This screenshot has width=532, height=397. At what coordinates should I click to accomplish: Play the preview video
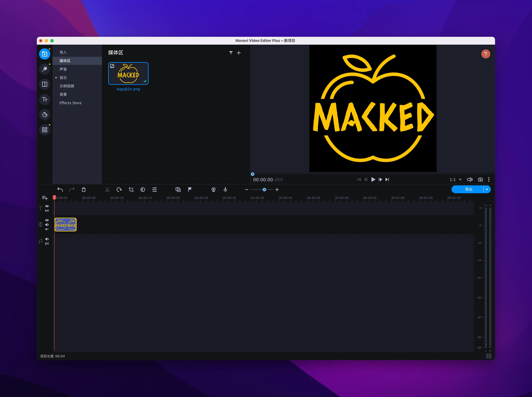pyautogui.click(x=373, y=179)
